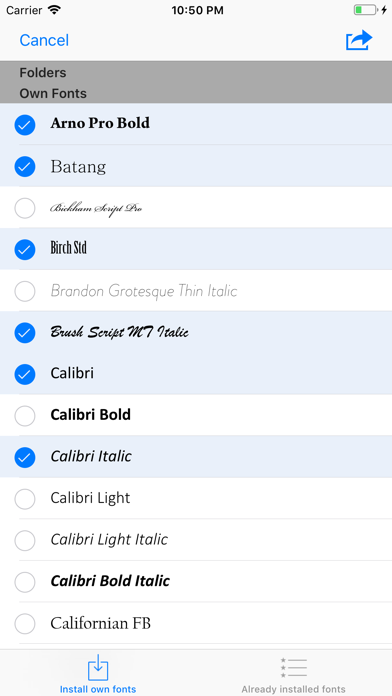Uncheck the Calibri Italic checkmark
This screenshot has width=392, height=696.
click(25, 457)
